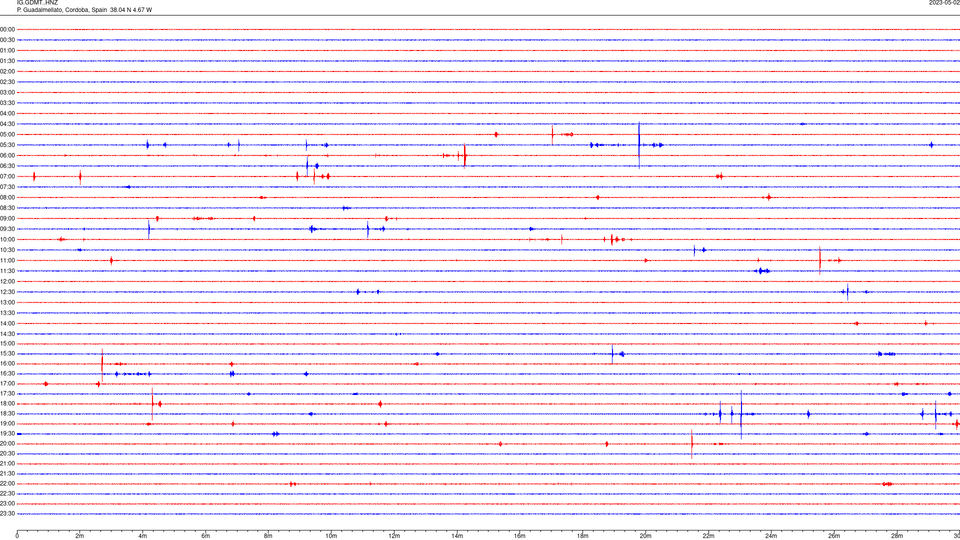Select the 09:30 trace time label

(x=7, y=229)
